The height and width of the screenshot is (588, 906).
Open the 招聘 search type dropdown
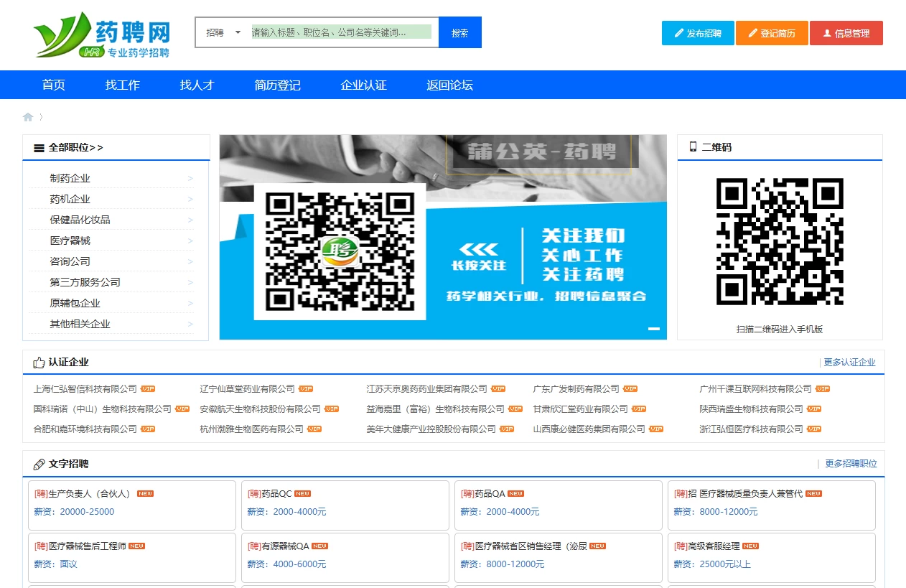223,33
